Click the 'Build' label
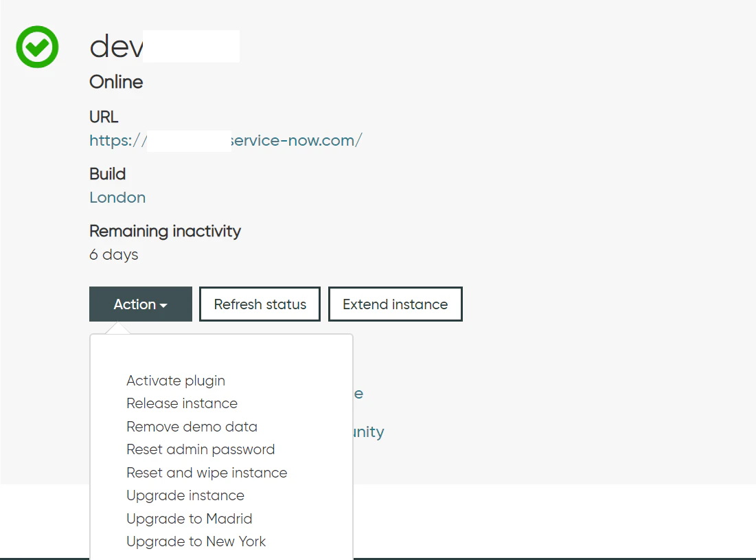The height and width of the screenshot is (560, 756). pyautogui.click(x=108, y=174)
